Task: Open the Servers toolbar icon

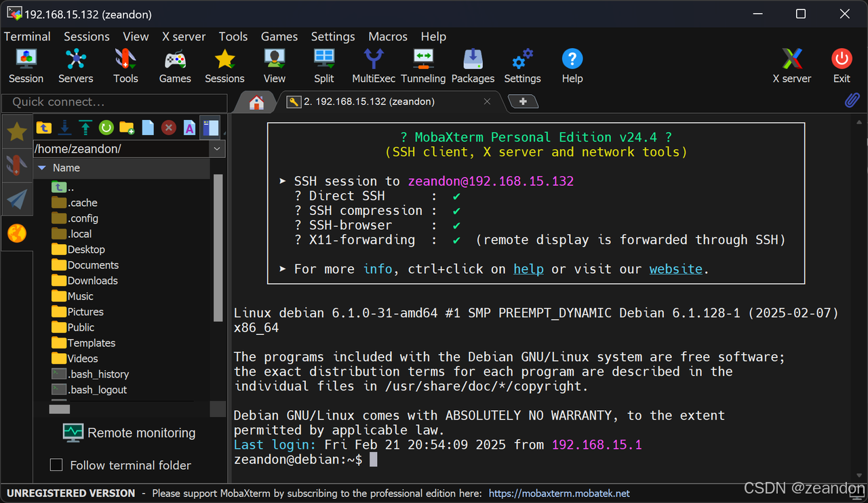Action: (x=75, y=66)
